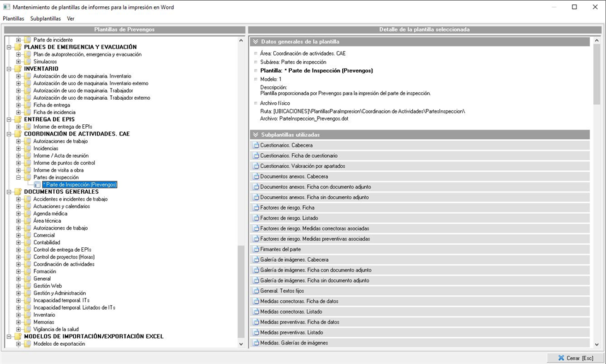Viewport: 606px width, 364px height.
Task: Collapse the Partes de inspección node
Action: click(x=19, y=178)
